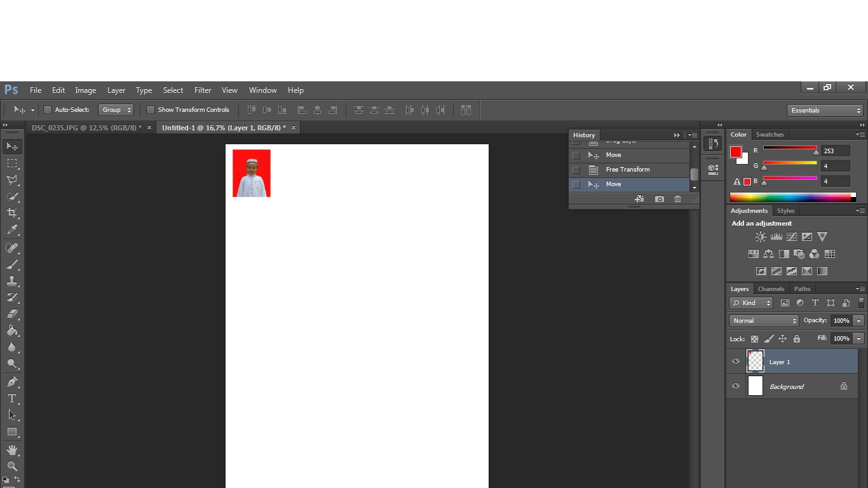The image size is (868, 488).
Task: Click Layer 1 thumbnail in Layers panel
Action: point(755,361)
